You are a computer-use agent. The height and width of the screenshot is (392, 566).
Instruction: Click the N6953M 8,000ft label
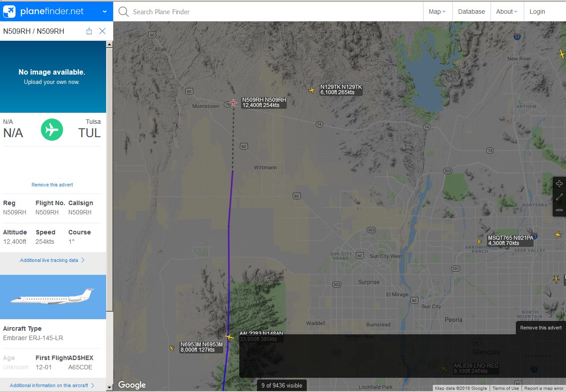(202, 347)
